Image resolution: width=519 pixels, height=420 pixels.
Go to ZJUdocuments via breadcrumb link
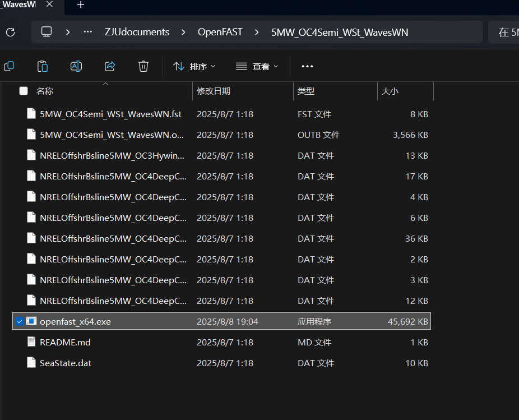pyautogui.click(x=137, y=32)
